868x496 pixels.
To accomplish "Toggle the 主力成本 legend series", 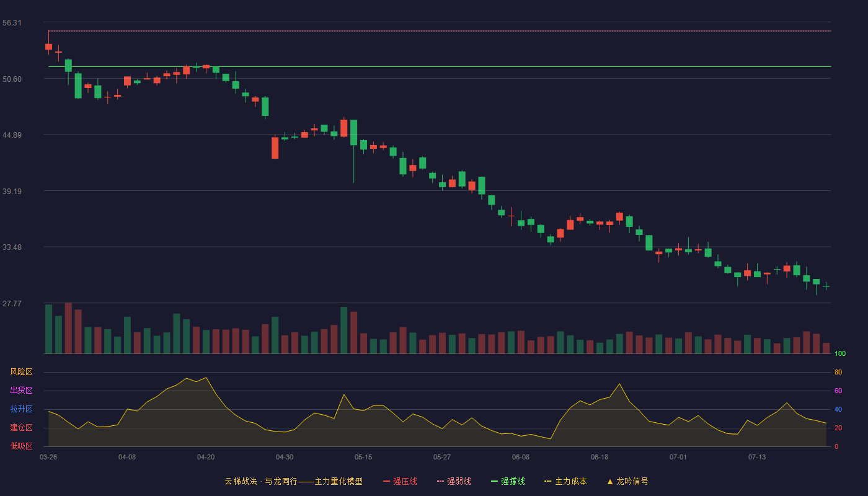I will click(565, 481).
